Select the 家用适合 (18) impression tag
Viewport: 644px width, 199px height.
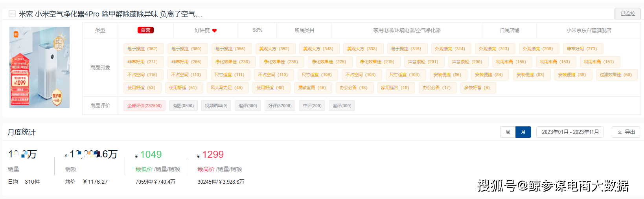396,88
